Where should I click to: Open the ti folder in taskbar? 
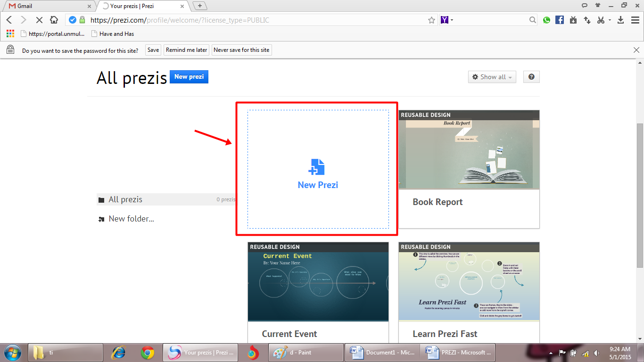pos(66,352)
